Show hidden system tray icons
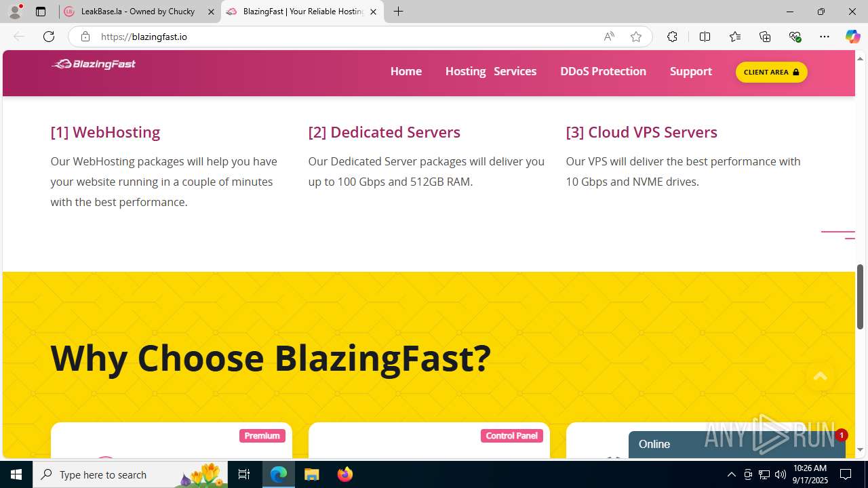 click(x=731, y=474)
